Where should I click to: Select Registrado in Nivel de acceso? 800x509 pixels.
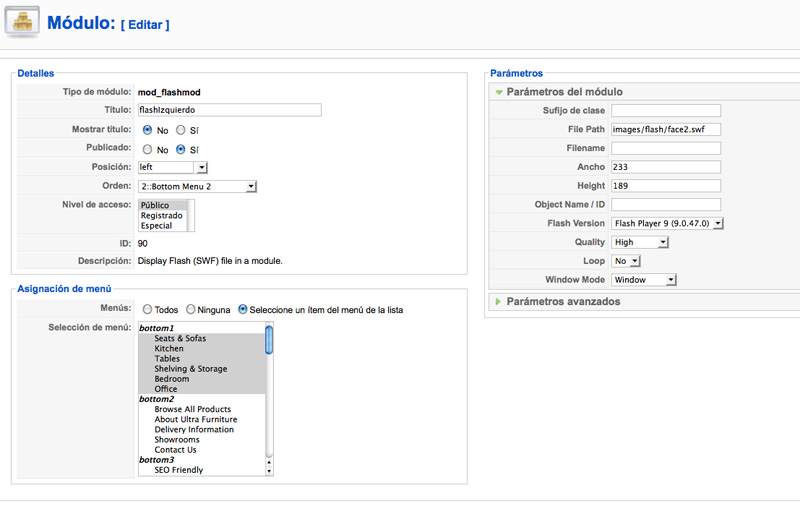pyautogui.click(x=162, y=216)
